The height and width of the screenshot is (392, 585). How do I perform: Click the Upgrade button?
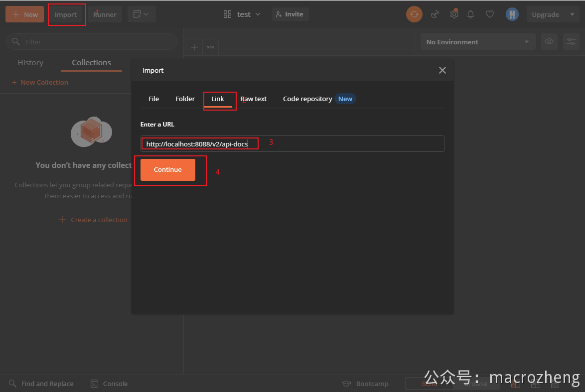click(x=546, y=14)
